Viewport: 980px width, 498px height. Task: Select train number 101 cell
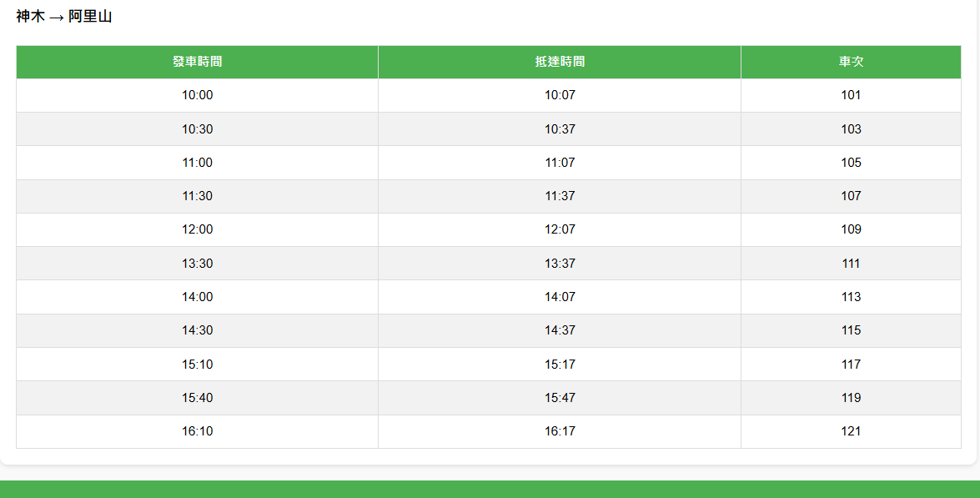(851, 95)
